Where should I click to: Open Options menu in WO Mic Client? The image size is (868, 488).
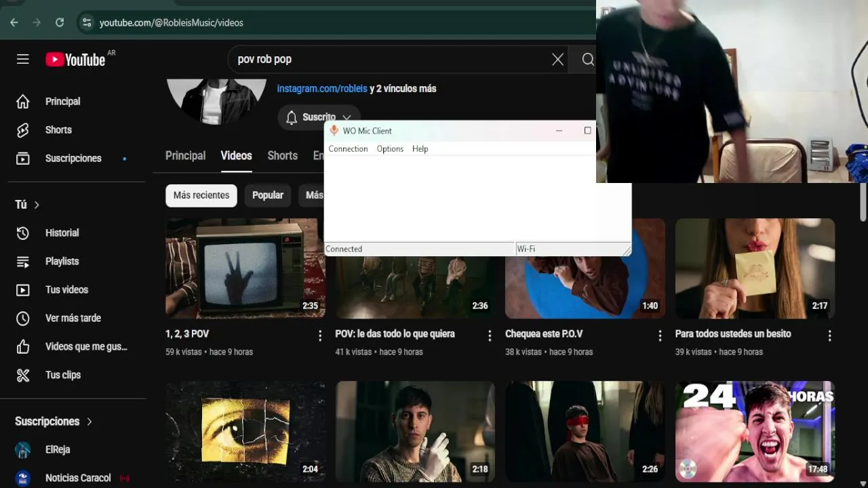[390, 149]
